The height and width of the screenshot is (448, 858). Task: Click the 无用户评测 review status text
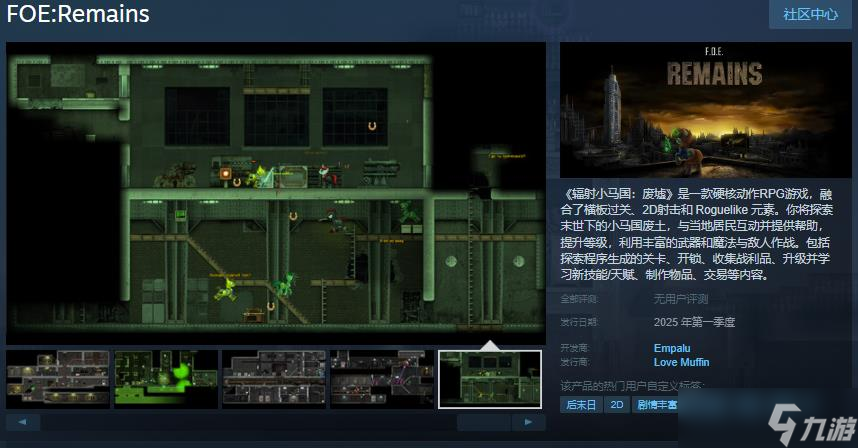coord(681,299)
